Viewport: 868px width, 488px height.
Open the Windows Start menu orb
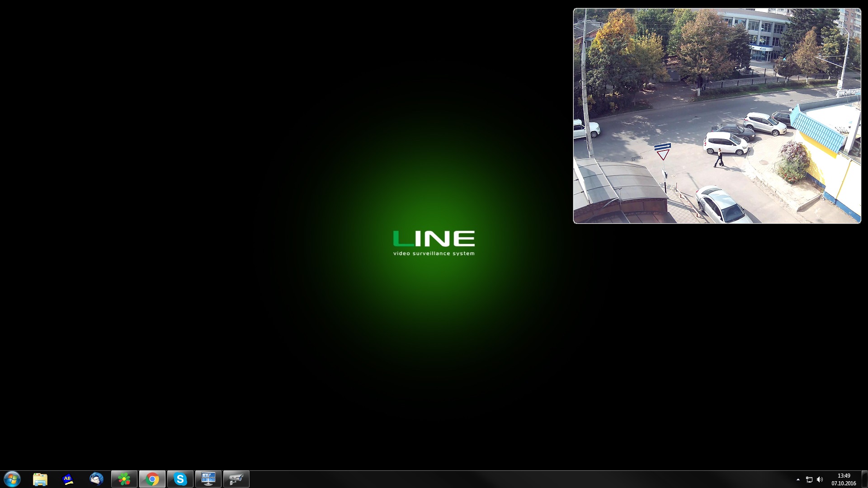coord(12,479)
